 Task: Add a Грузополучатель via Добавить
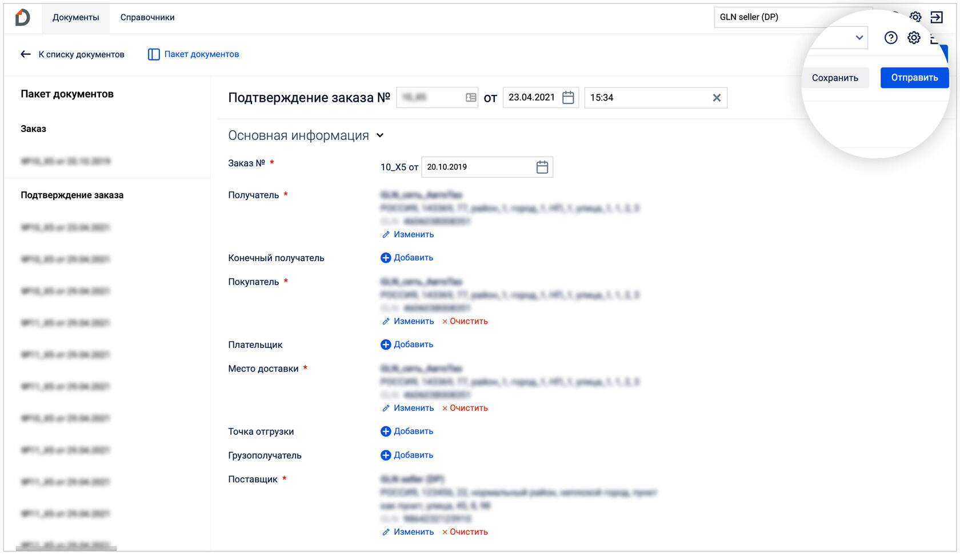(x=413, y=455)
